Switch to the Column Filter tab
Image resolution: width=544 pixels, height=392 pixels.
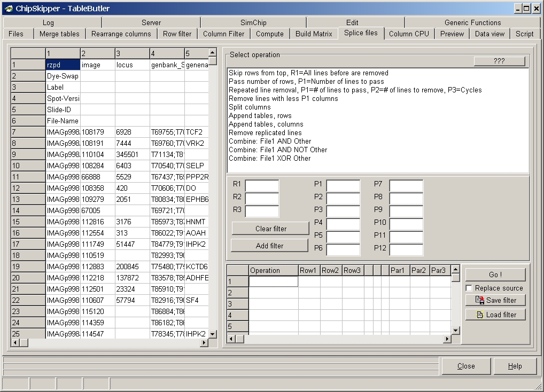tap(223, 34)
